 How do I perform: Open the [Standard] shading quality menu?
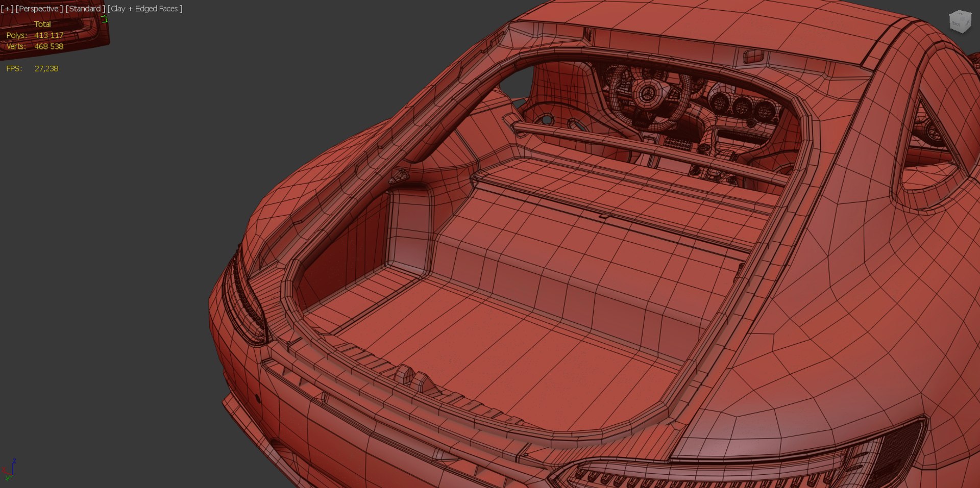(x=85, y=9)
